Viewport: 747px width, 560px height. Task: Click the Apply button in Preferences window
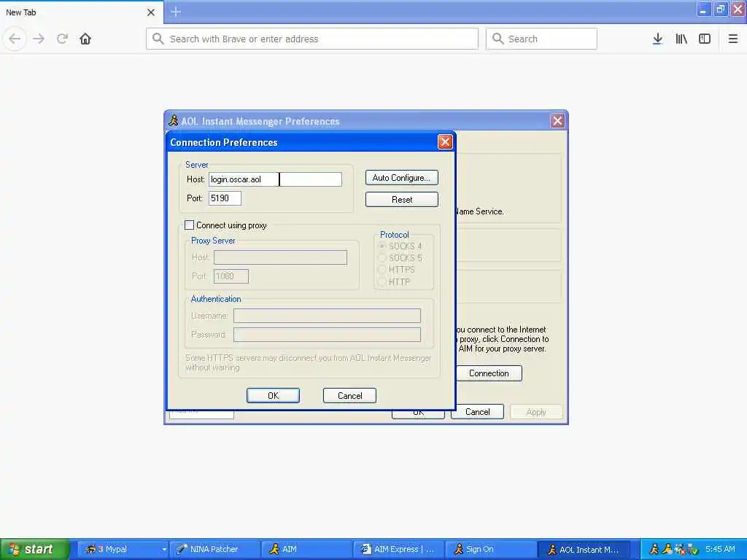[x=536, y=412]
